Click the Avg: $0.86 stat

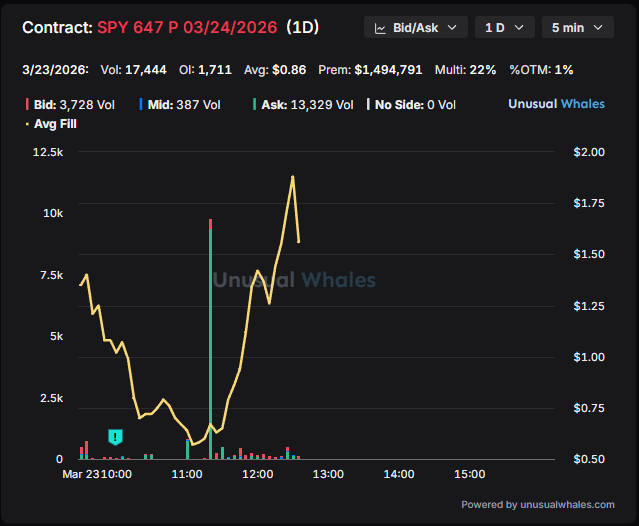click(x=275, y=70)
